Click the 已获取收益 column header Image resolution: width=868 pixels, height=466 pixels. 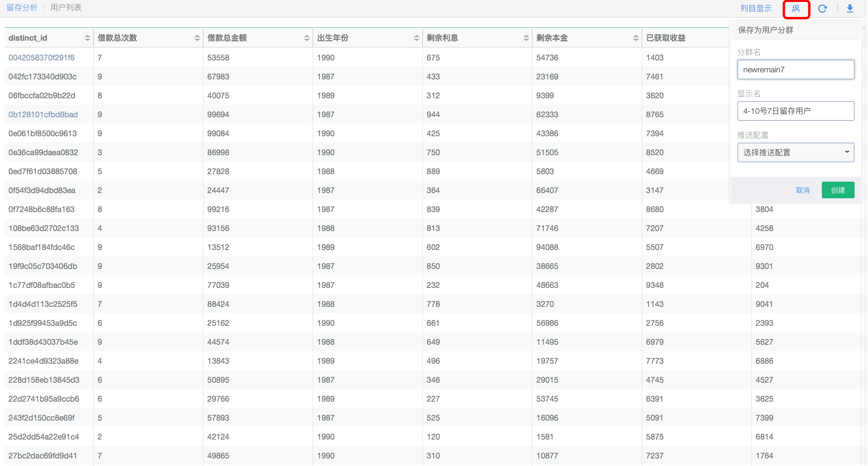(666, 38)
